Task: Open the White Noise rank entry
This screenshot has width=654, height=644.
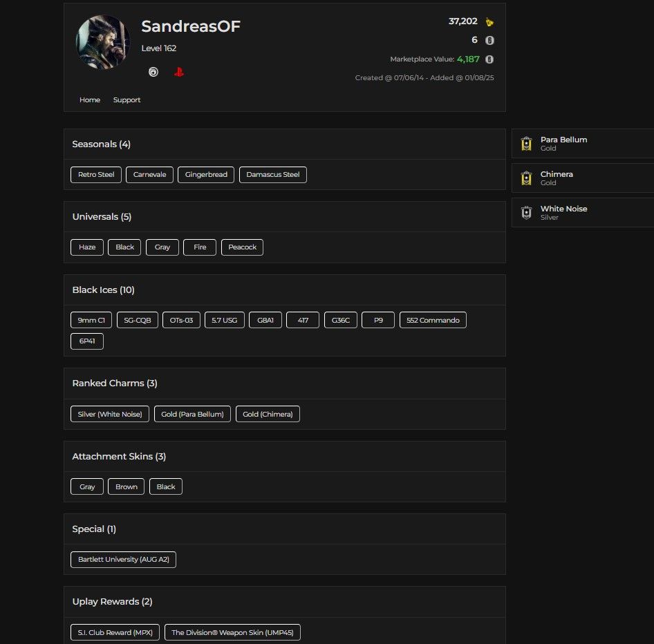Action: 583,213
